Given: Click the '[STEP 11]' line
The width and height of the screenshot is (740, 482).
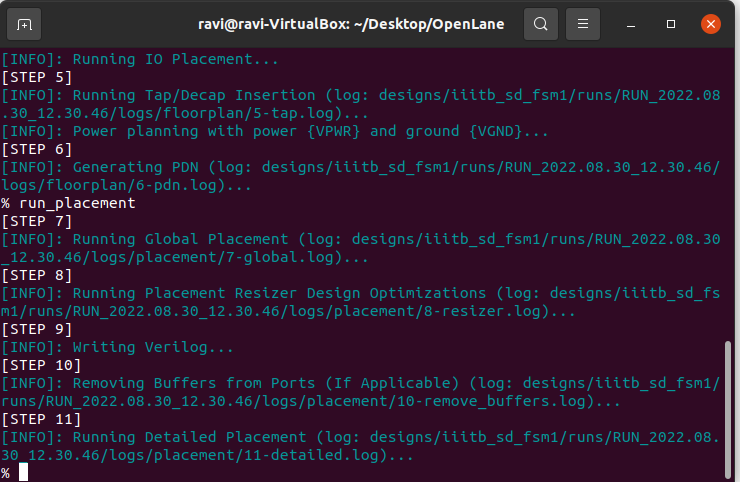Looking at the screenshot, I should (42, 419).
